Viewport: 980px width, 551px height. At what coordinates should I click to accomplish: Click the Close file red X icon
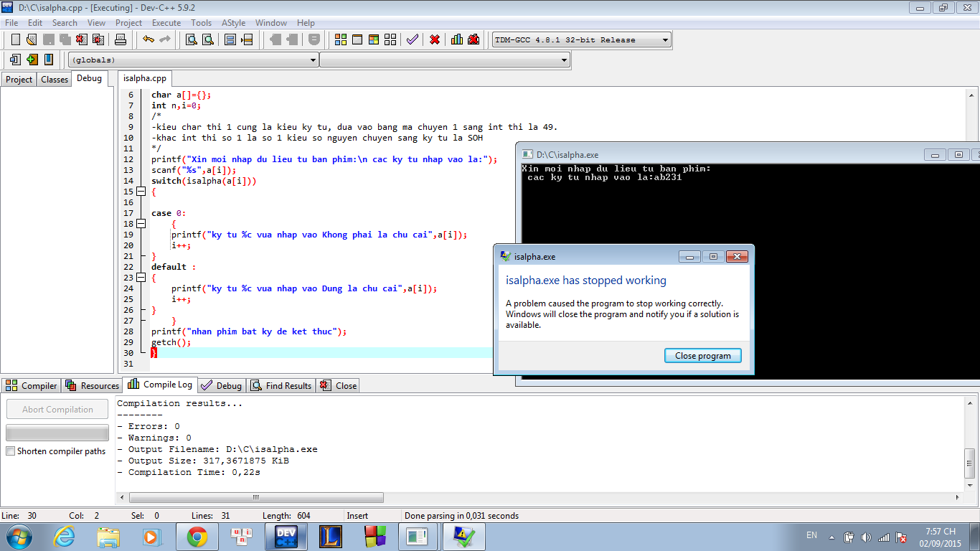click(82, 39)
